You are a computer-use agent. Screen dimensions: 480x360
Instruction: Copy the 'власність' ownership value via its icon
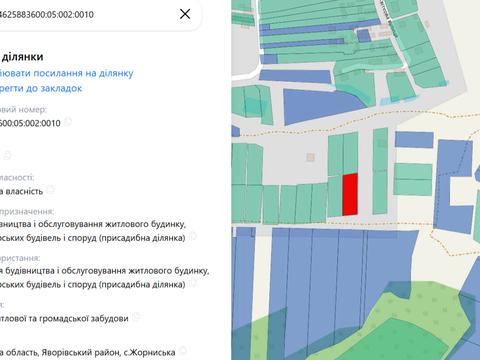coord(50,190)
